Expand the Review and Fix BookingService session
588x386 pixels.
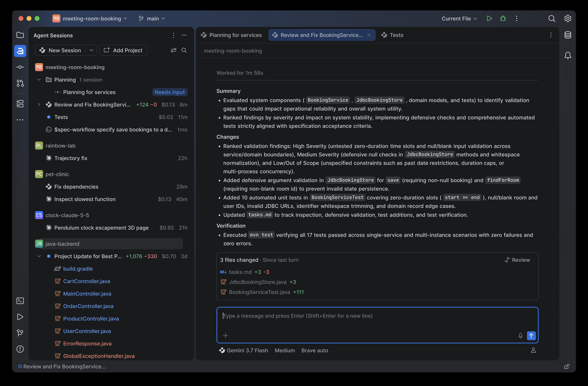39,105
